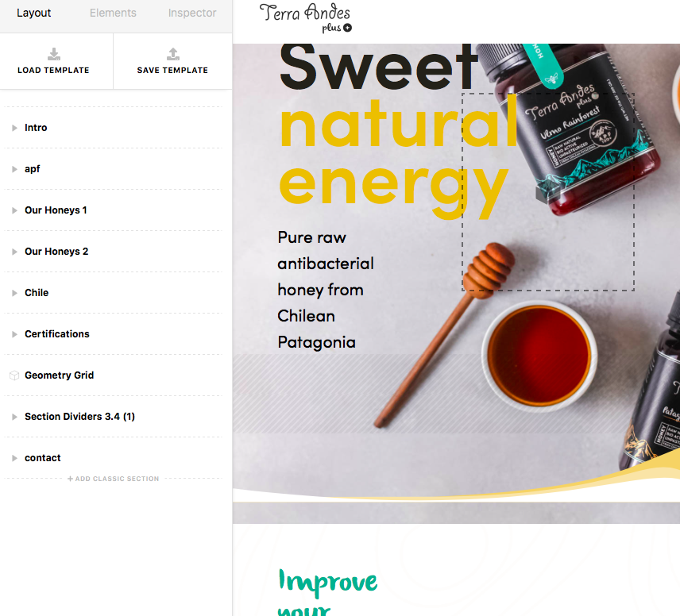Select the apf row label
The image size is (680, 616).
(x=32, y=169)
